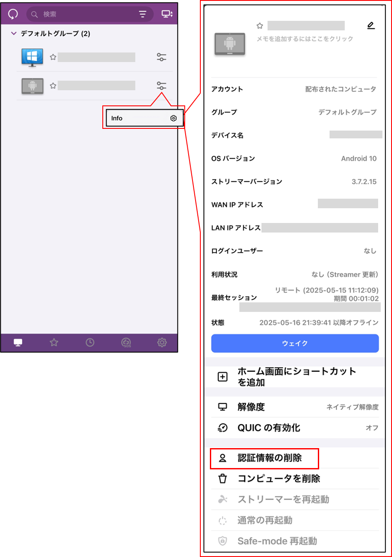Click the Splashtop refresh logo icon
This screenshot has height=557, width=392.
(13, 14)
